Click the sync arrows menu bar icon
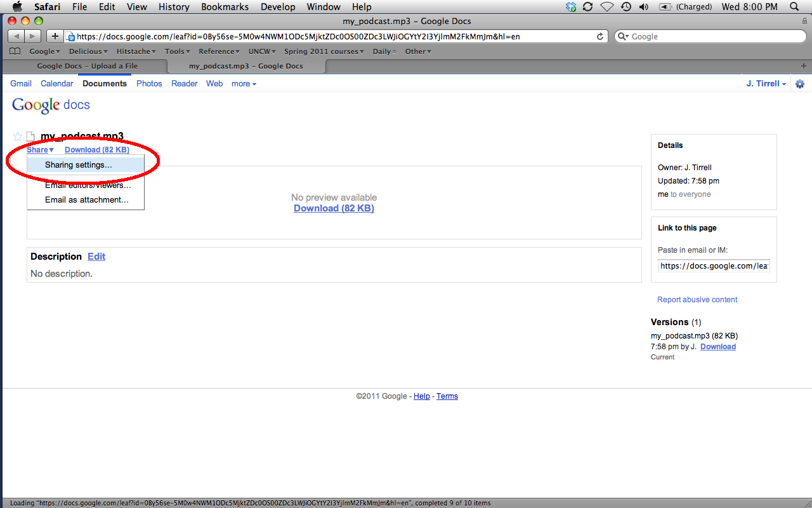This screenshot has height=508, width=812. click(x=588, y=7)
